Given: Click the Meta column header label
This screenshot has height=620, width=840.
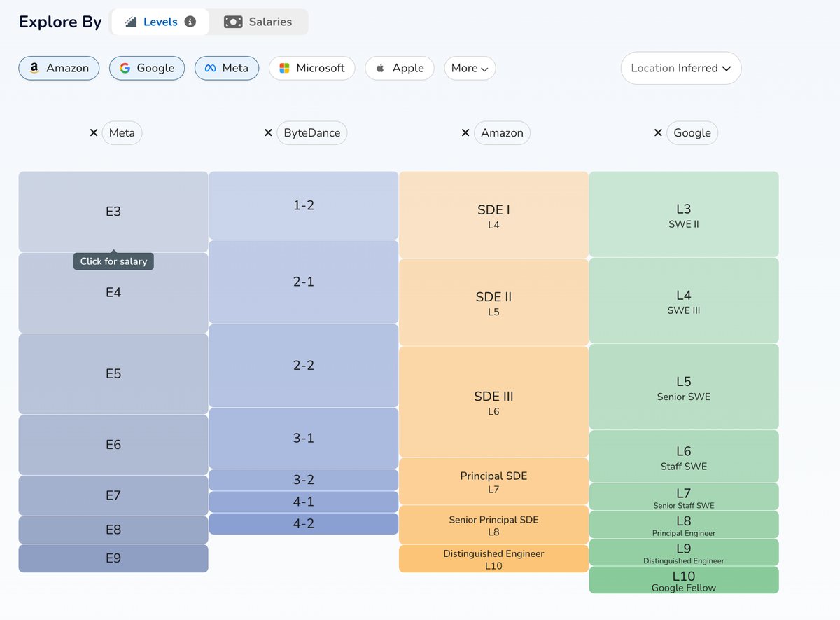Looking at the screenshot, I should tap(122, 132).
